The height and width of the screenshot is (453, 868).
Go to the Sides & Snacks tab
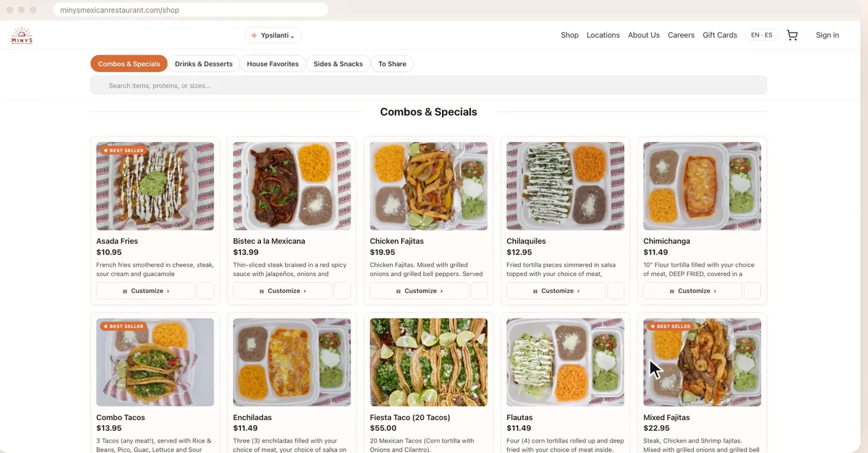coord(338,64)
